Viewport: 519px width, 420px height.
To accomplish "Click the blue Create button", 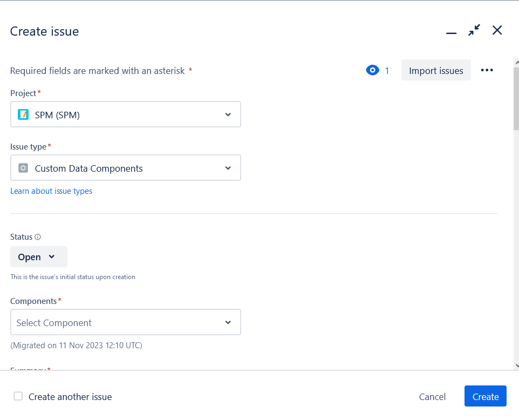I will point(485,396).
